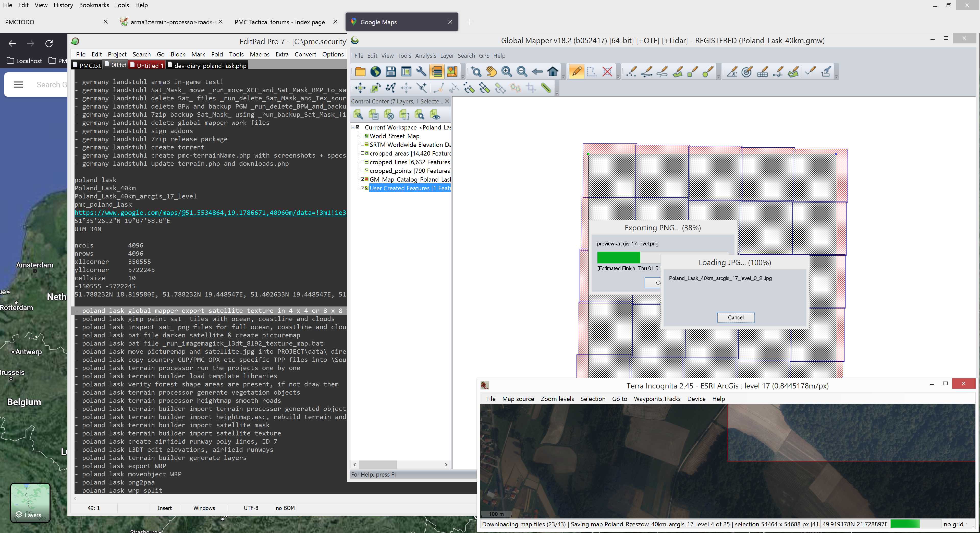This screenshot has width=980, height=533.
Task: Click the move selected features icon
Action: [360, 88]
